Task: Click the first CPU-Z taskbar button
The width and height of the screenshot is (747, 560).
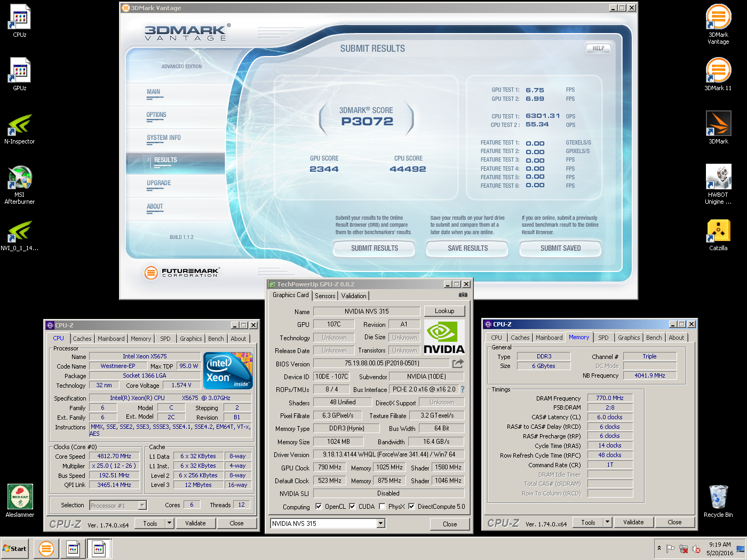Action: click(x=73, y=548)
